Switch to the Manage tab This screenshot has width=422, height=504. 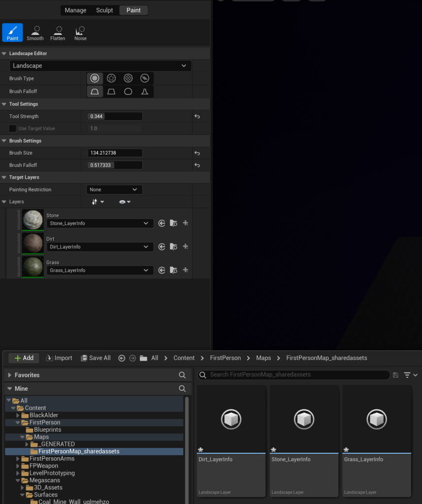tap(75, 10)
